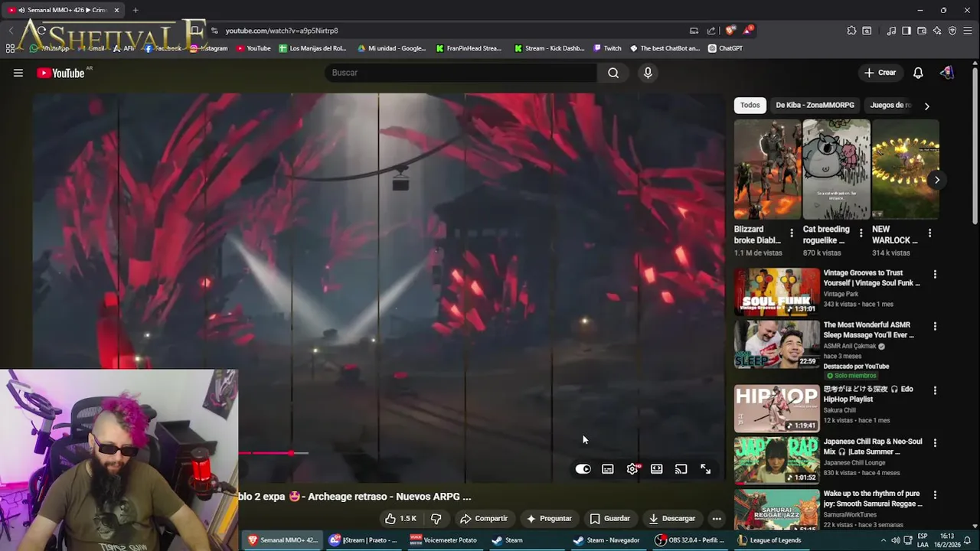Start voice search with the microphone
The height and width of the screenshot is (551, 980).
point(648,73)
